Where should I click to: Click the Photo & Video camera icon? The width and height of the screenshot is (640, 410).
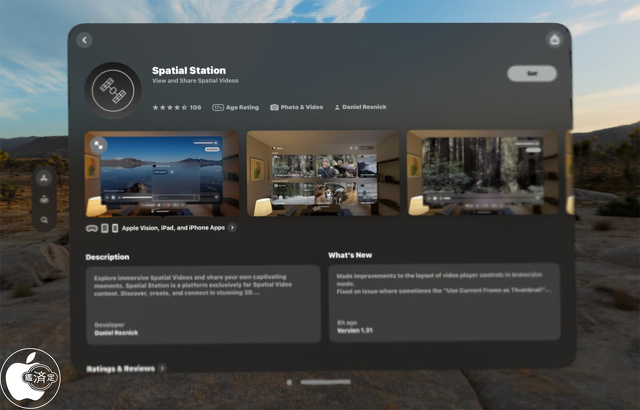274,107
